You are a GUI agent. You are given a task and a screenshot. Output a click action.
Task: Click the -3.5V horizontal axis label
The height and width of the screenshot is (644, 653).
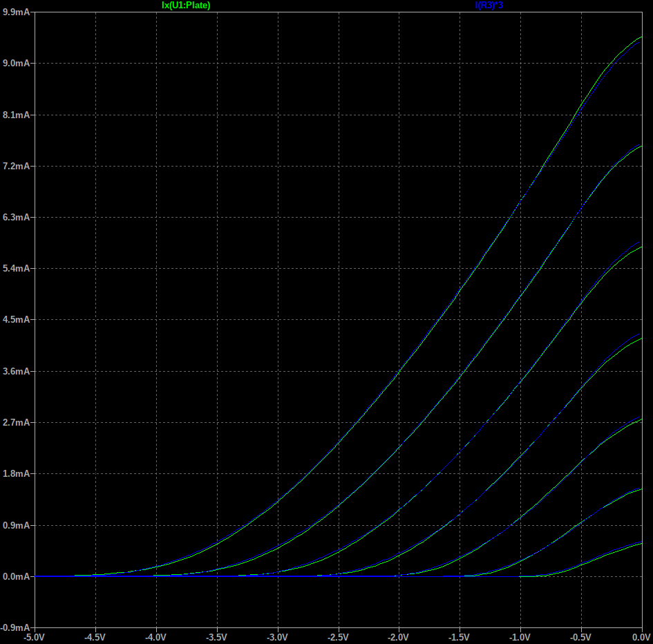tap(216, 638)
